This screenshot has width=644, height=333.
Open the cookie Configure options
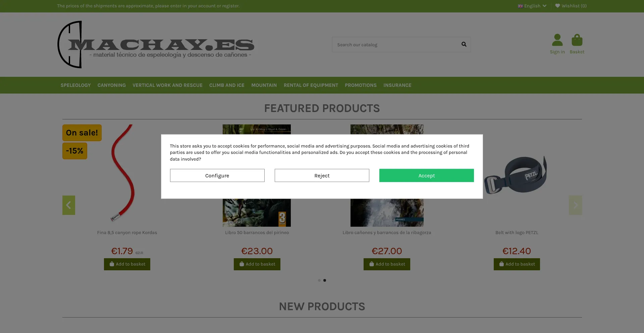[217, 175]
